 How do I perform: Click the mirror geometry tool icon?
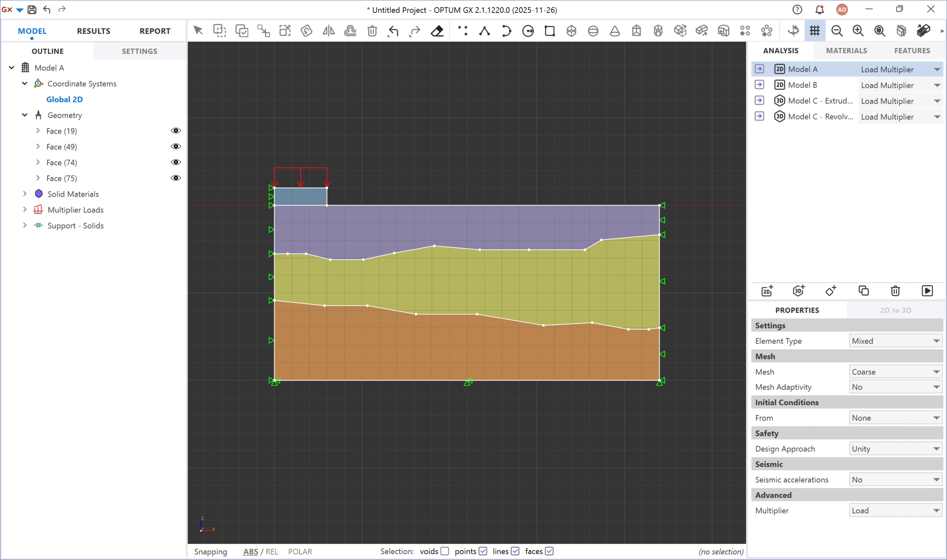tap(328, 31)
